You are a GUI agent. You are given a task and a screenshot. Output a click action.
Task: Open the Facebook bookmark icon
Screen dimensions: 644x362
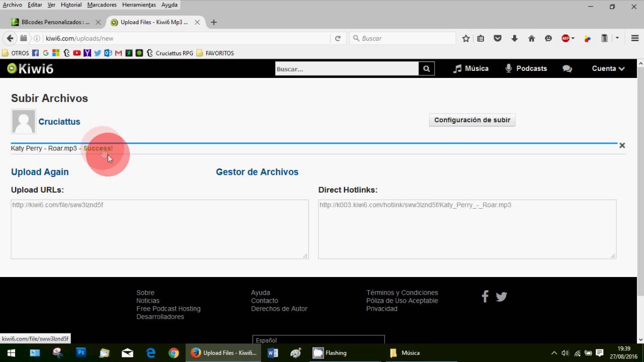click(35, 53)
